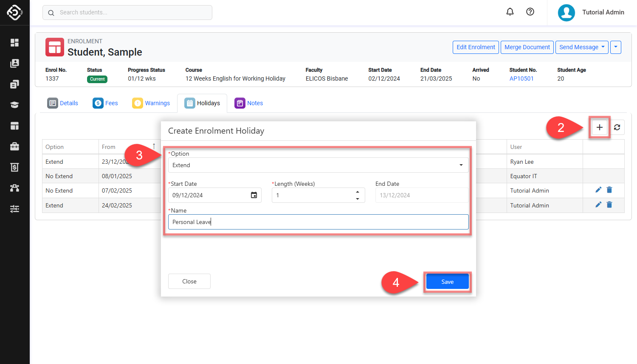637x364 pixels.
Task: Open the Send Message dropdown
Action: tap(582, 47)
